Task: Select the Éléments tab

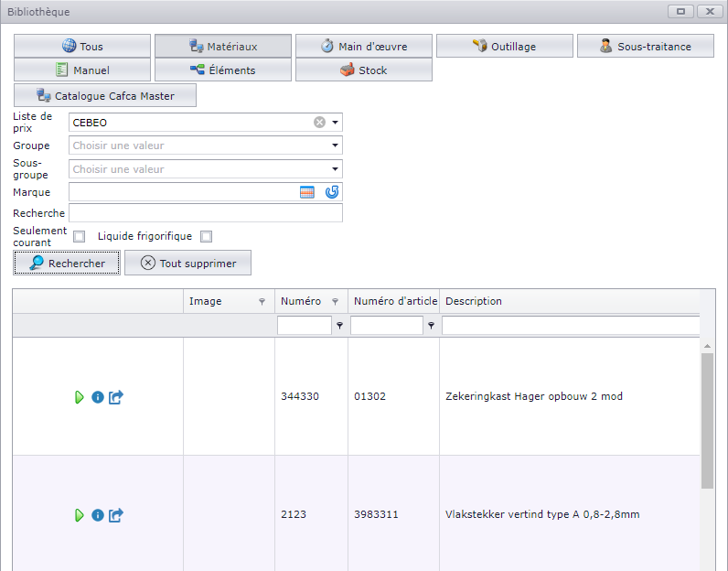Action: pyautogui.click(x=223, y=70)
